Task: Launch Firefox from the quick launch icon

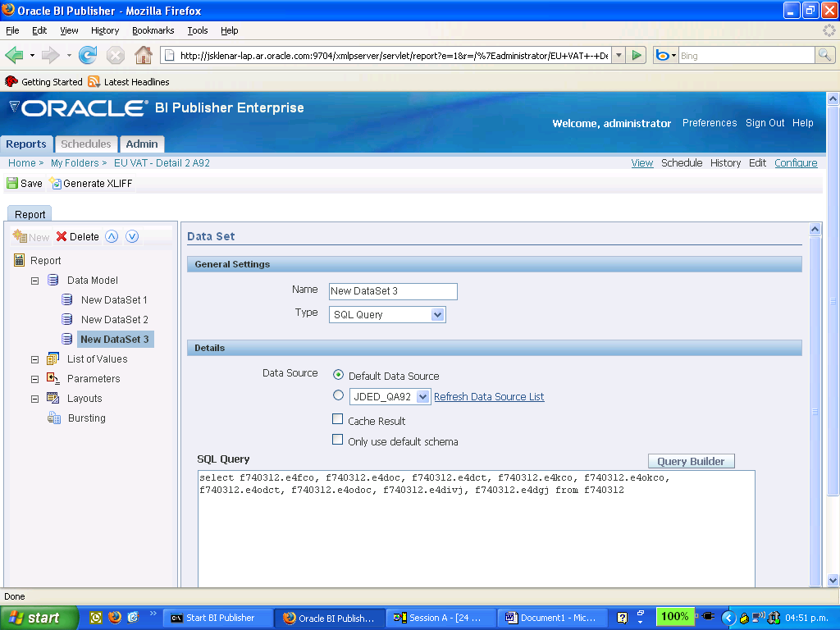Action: [x=115, y=618]
